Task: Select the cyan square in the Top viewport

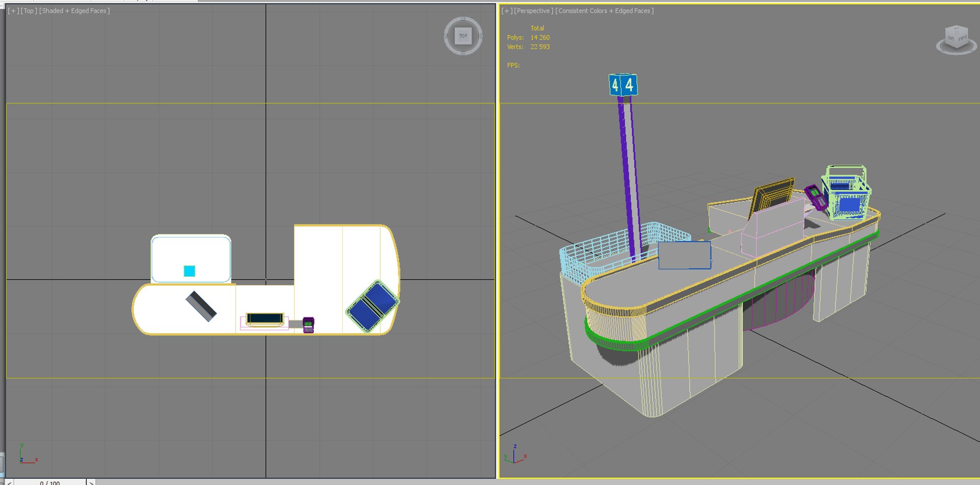Action: [189, 271]
